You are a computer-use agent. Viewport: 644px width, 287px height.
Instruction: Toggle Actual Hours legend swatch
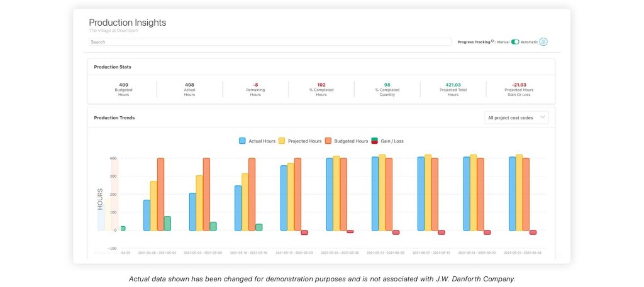tap(242, 141)
